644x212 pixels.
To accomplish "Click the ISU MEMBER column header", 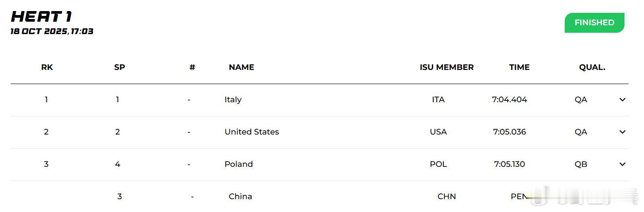I will pos(446,67).
